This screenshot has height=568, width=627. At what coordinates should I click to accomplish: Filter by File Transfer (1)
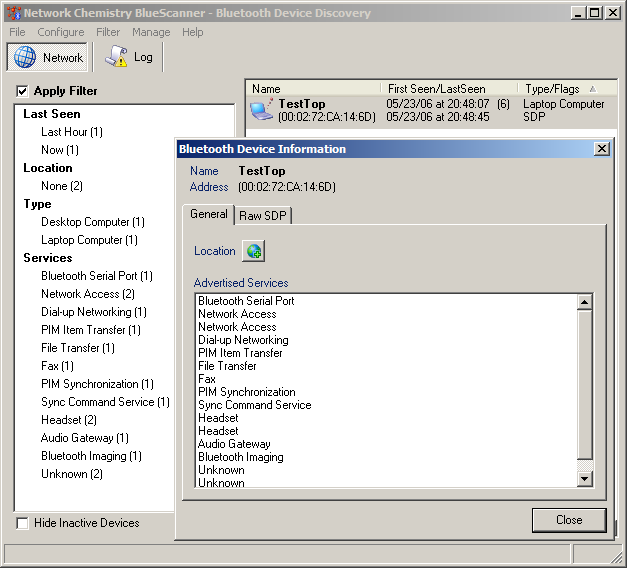[x=78, y=348]
